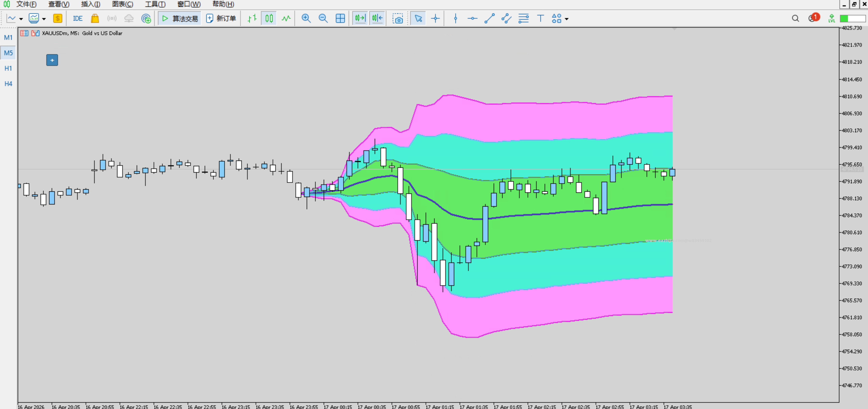
Task: Click the 4795.650 price scale label
Action: click(x=852, y=164)
